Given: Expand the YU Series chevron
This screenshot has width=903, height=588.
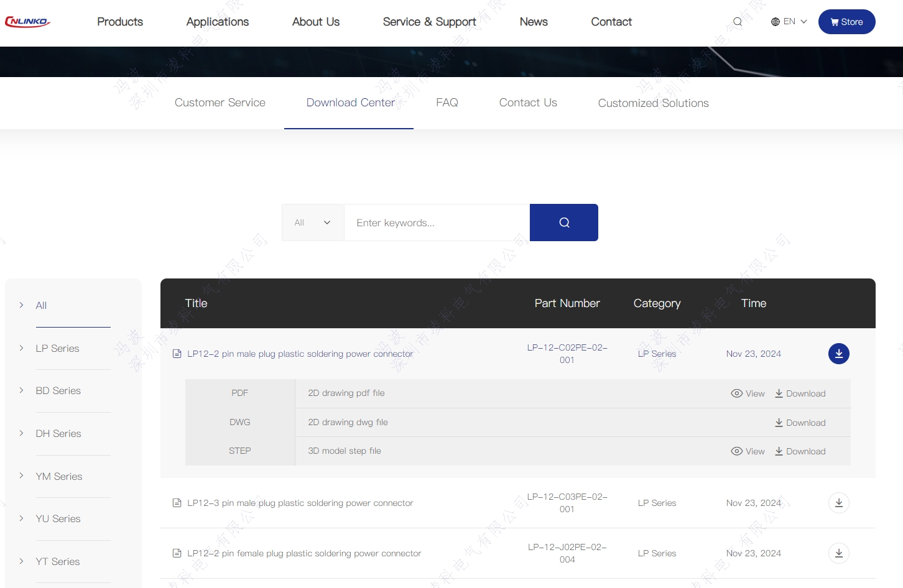Looking at the screenshot, I should point(21,518).
